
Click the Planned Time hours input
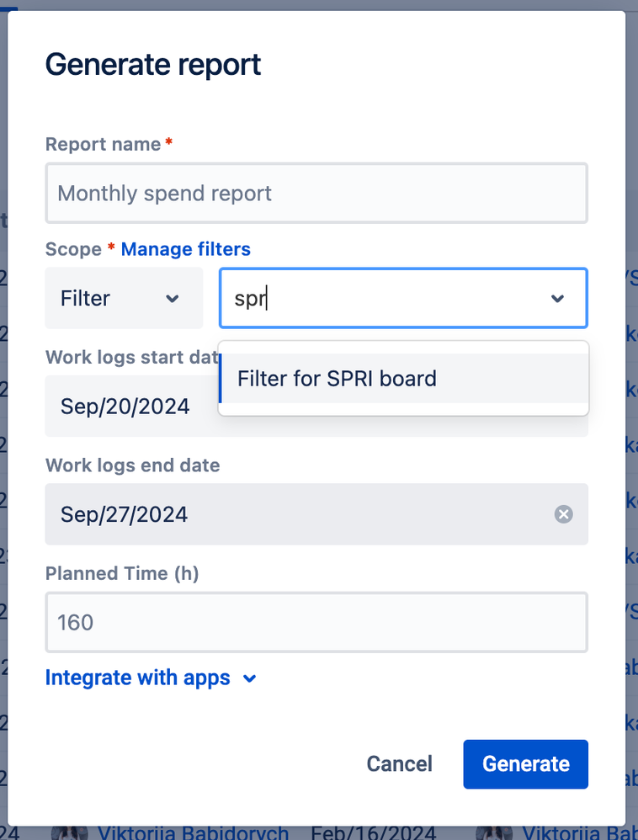316,623
